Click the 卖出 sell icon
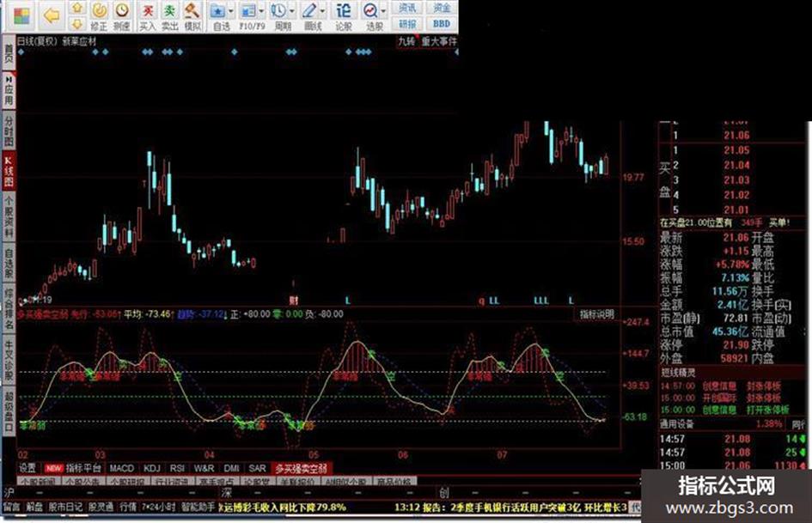The height and width of the screenshot is (523, 812). click(x=170, y=16)
